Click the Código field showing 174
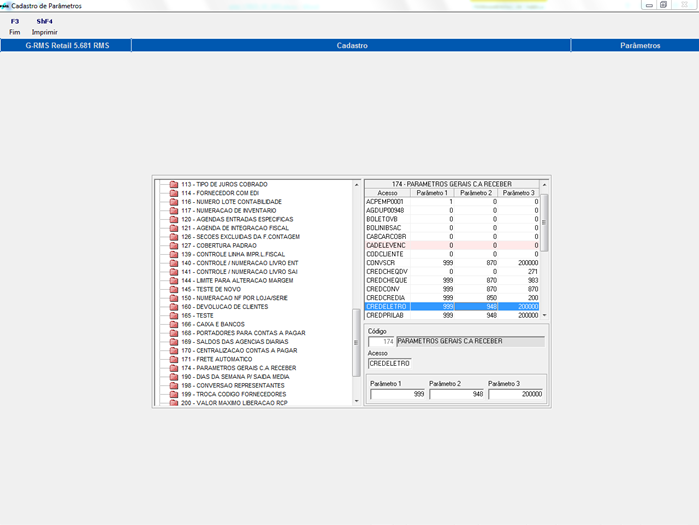The height and width of the screenshot is (525, 699). 382,342
